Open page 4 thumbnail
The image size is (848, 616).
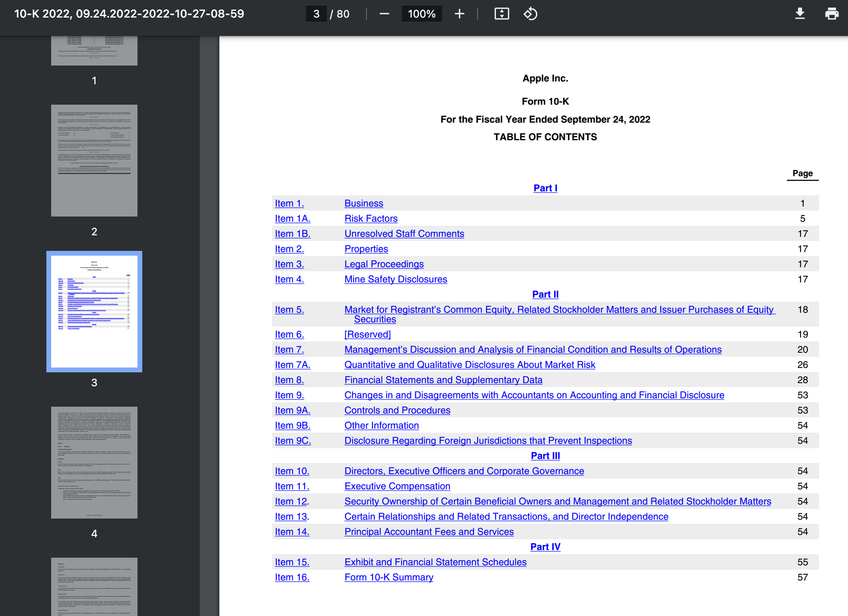94,463
